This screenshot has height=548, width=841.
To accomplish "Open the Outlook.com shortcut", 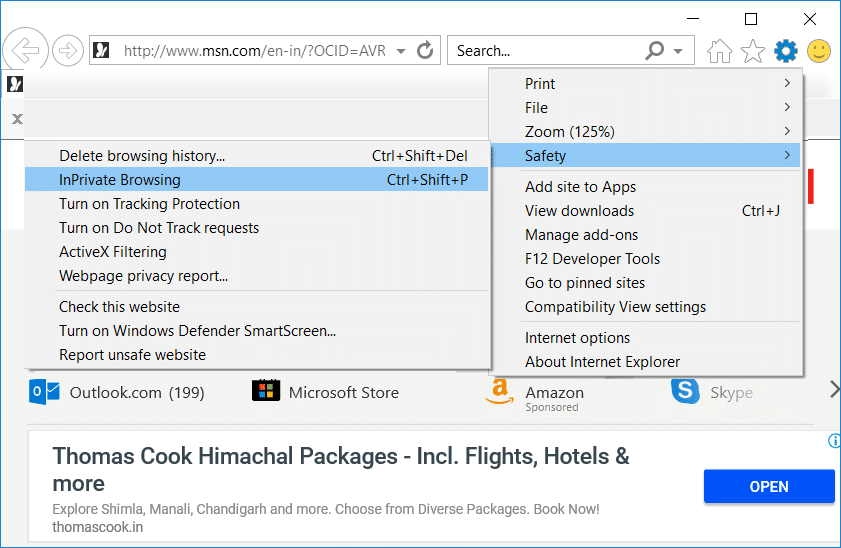I will pos(116,392).
